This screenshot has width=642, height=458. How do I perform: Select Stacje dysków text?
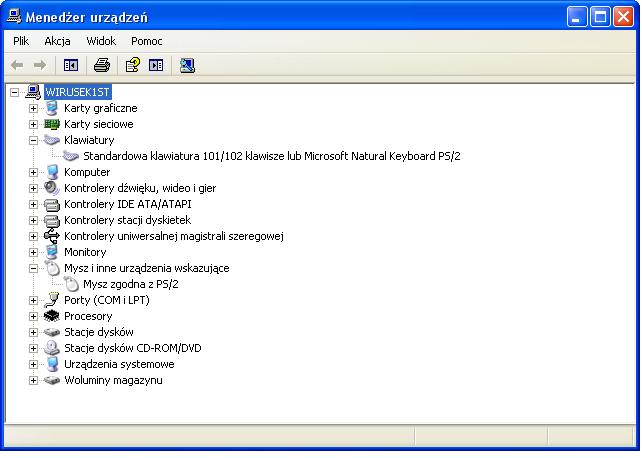point(99,332)
